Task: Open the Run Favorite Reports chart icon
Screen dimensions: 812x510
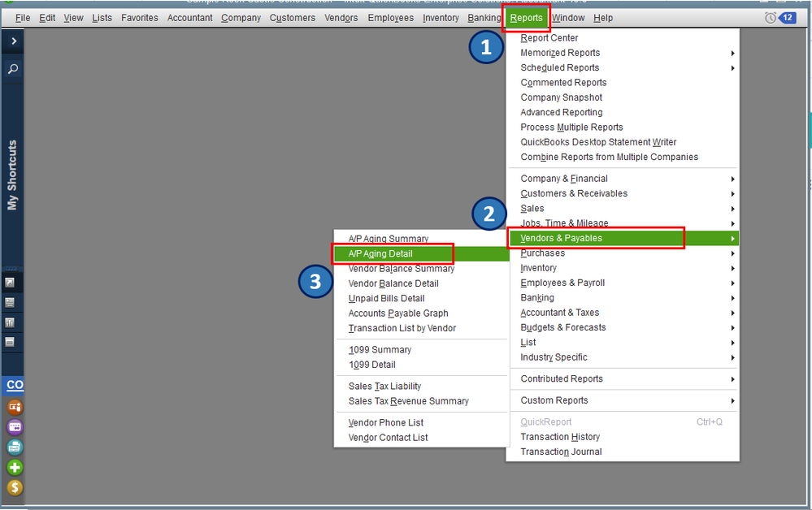Action: click(x=10, y=322)
